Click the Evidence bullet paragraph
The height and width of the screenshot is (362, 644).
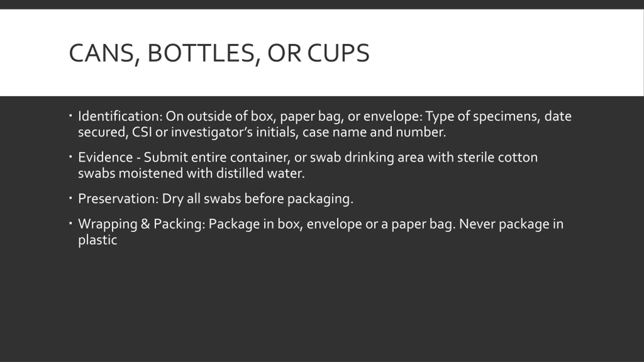click(x=308, y=165)
